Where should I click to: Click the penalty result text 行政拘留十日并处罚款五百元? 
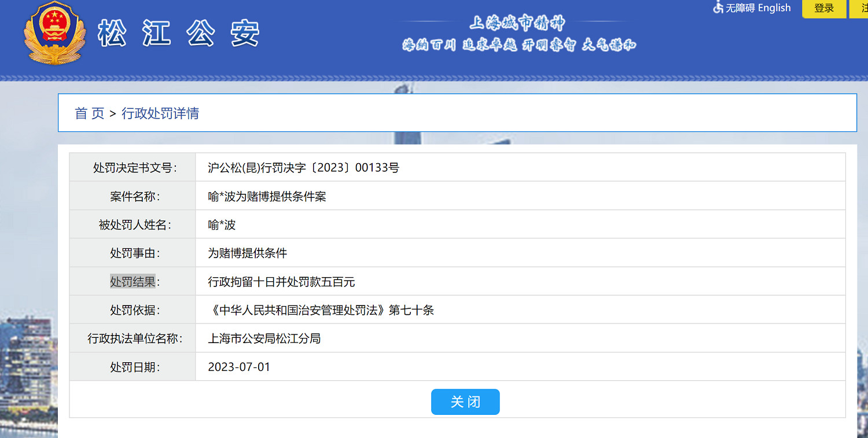282,281
